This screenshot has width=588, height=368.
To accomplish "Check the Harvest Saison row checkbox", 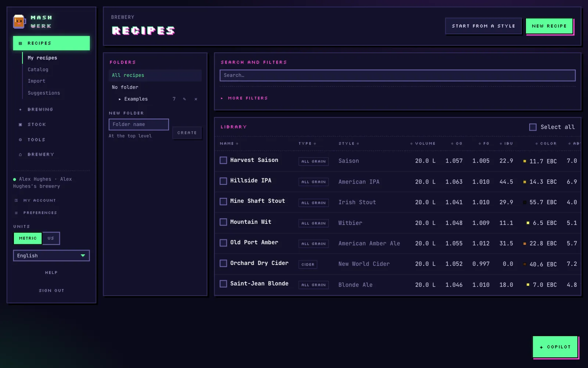I will pyautogui.click(x=223, y=160).
